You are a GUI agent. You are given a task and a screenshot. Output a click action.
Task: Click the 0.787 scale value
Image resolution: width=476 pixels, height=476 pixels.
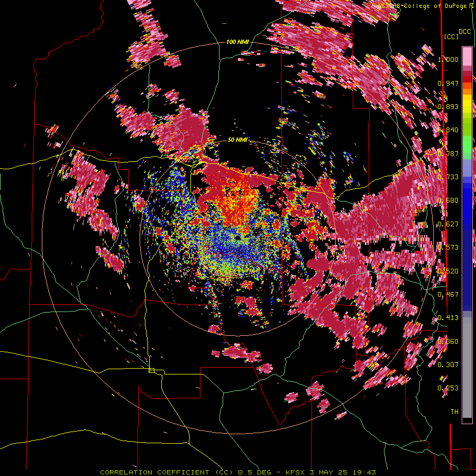click(x=448, y=153)
